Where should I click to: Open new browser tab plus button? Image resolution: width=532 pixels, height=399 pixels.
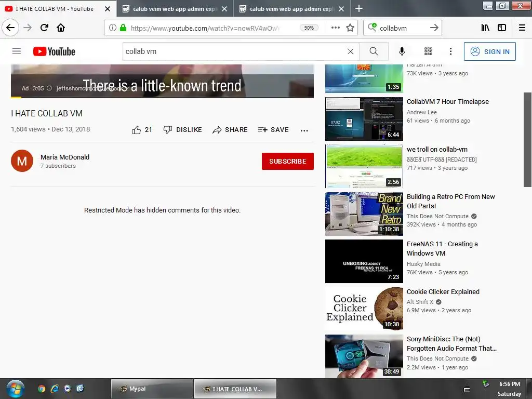358,8
